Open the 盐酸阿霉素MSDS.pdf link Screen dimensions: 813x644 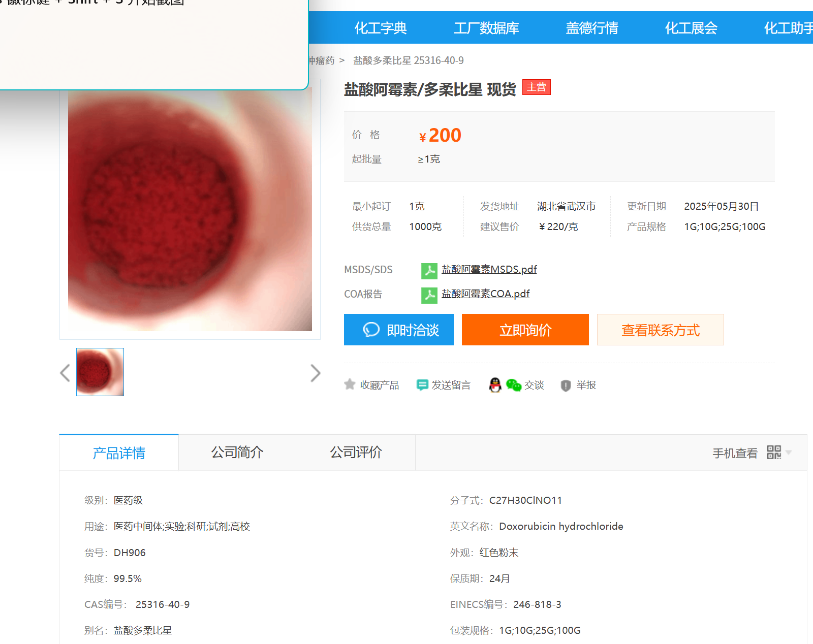(x=489, y=269)
